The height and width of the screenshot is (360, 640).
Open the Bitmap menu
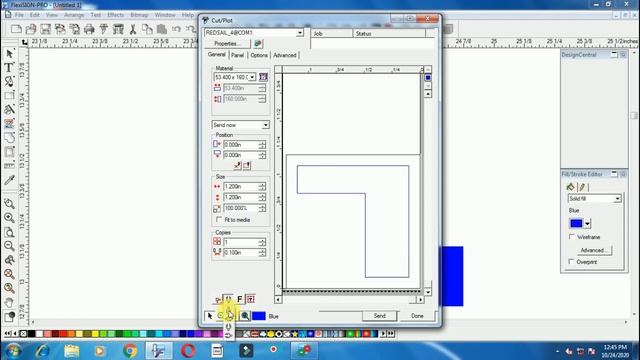coord(139,15)
